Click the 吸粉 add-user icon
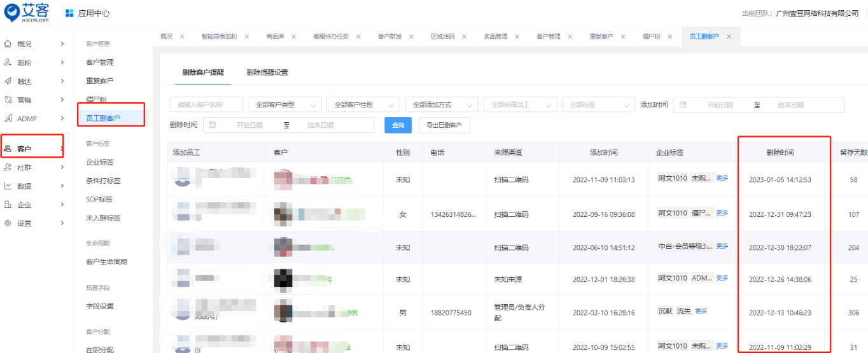The height and width of the screenshot is (353, 868). (x=8, y=62)
